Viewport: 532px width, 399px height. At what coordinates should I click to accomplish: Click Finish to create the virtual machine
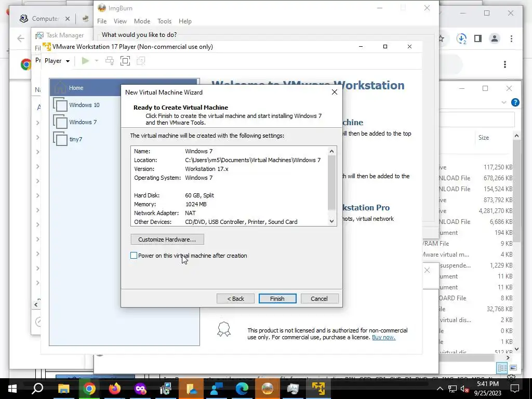[277, 299]
